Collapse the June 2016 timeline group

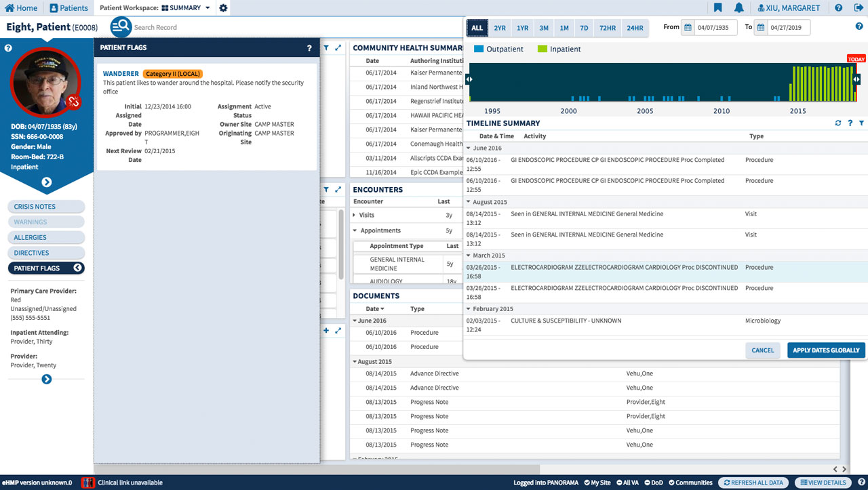pos(469,148)
